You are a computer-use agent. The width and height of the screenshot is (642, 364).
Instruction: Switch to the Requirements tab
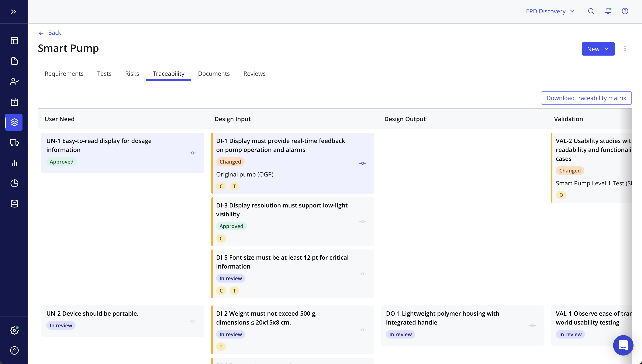coord(64,73)
